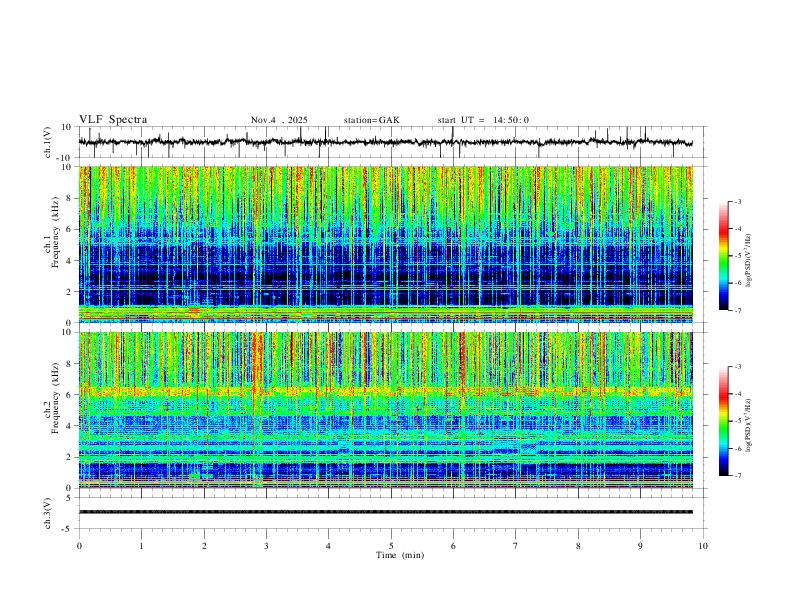Click ch.1 frequency axis tick "2"
Image resolution: width=792 pixels, height=612 pixels.
tap(70, 292)
